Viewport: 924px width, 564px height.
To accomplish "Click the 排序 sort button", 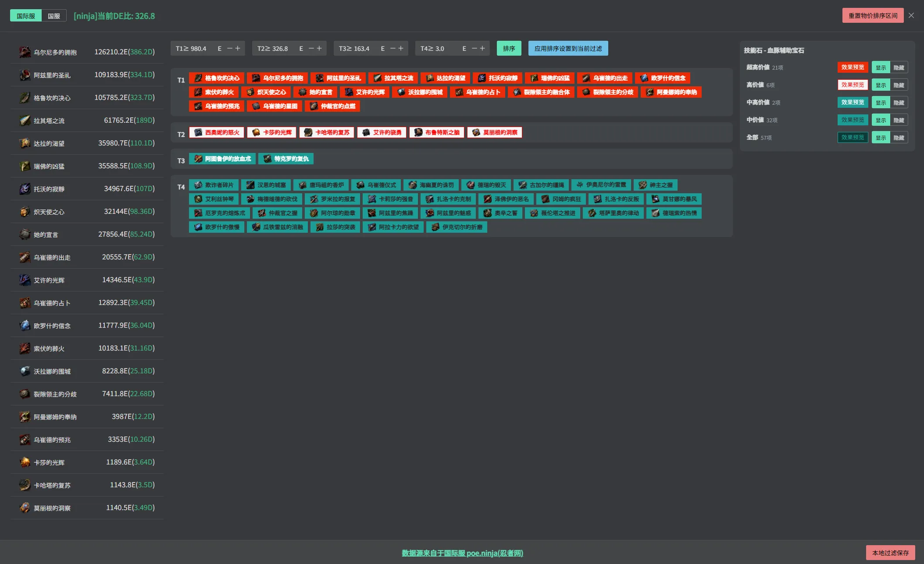I will click(x=509, y=48).
